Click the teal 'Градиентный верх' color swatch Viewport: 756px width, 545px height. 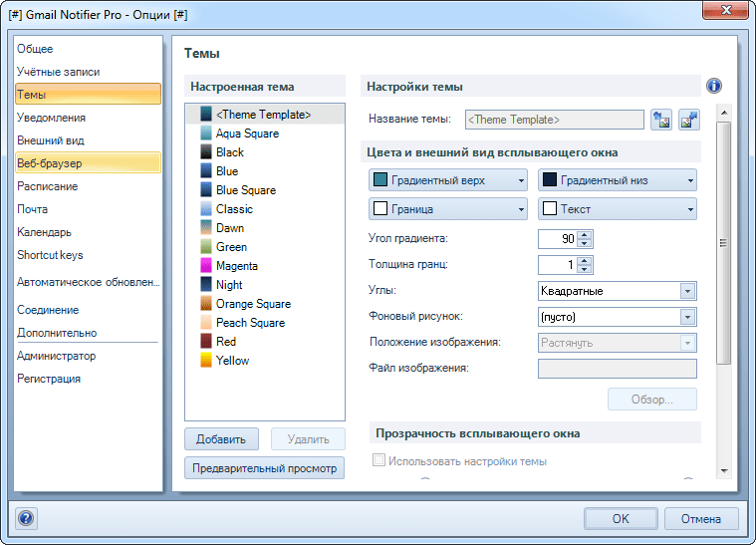pos(380,180)
